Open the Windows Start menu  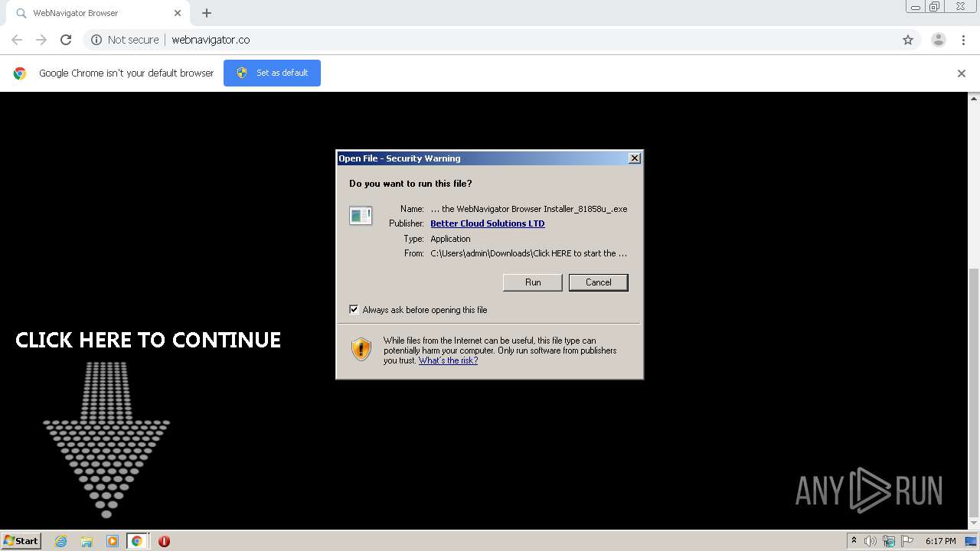click(x=21, y=541)
